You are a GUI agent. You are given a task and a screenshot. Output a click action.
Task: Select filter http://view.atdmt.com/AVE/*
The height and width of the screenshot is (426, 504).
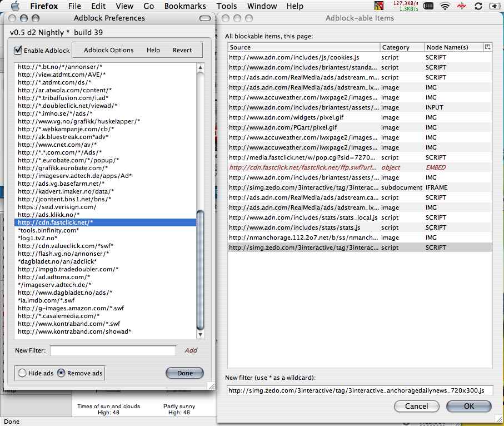(105, 75)
